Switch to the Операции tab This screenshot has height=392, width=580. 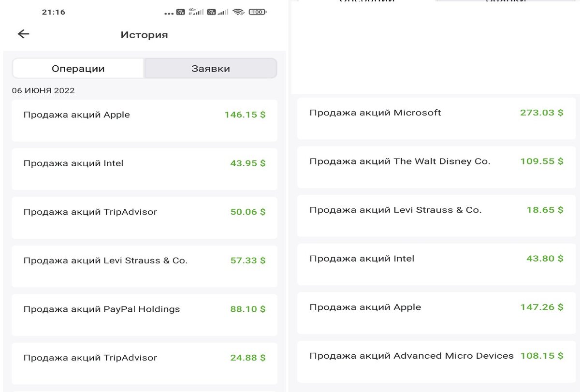click(x=78, y=69)
